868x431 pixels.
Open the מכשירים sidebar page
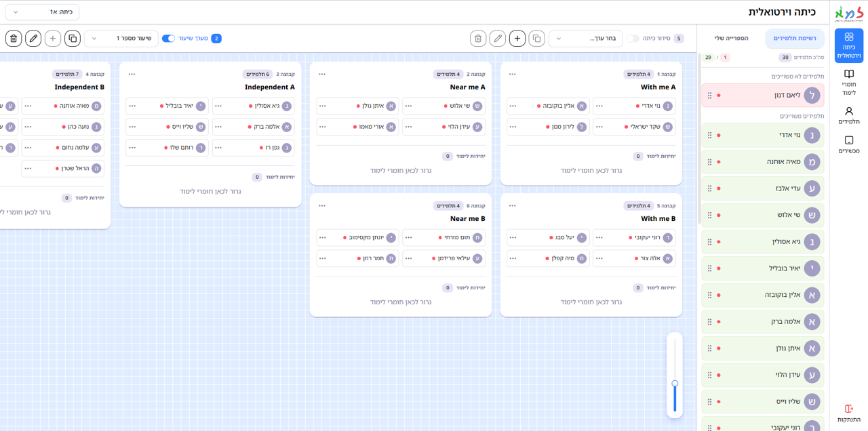point(848,144)
